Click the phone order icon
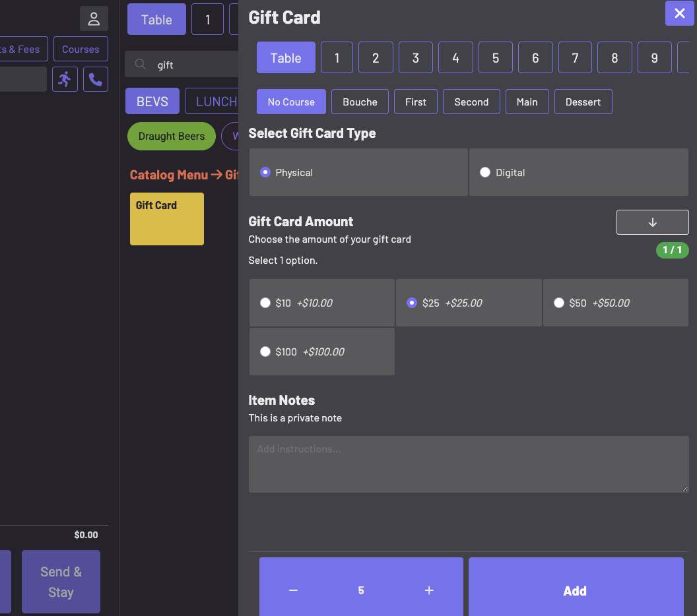Image resolution: width=697 pixels, height=616 pixels. pyautogui.click(x=96, y=80)
